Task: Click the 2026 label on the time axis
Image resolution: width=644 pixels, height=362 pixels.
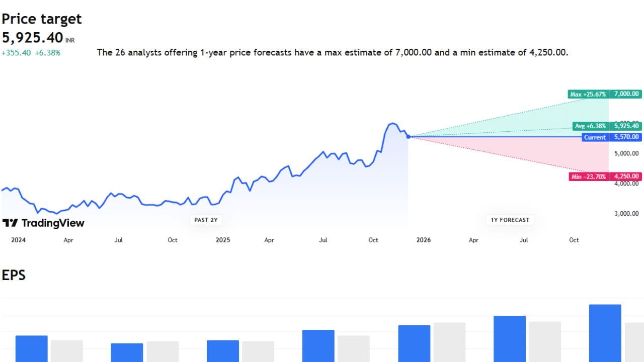Action: coord(424,240)
